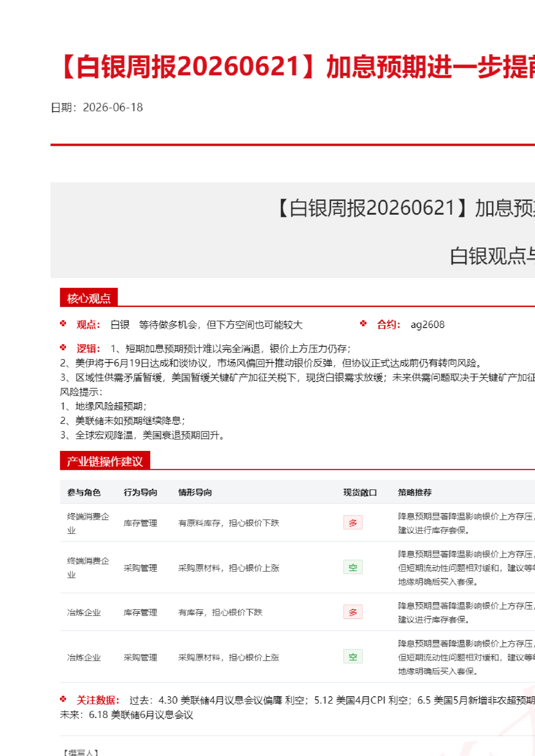The width and height of the screenshot is (535, 756).
Task: Click the 逻辑: label
Action: pyautogui.click(x=88, y=348)
